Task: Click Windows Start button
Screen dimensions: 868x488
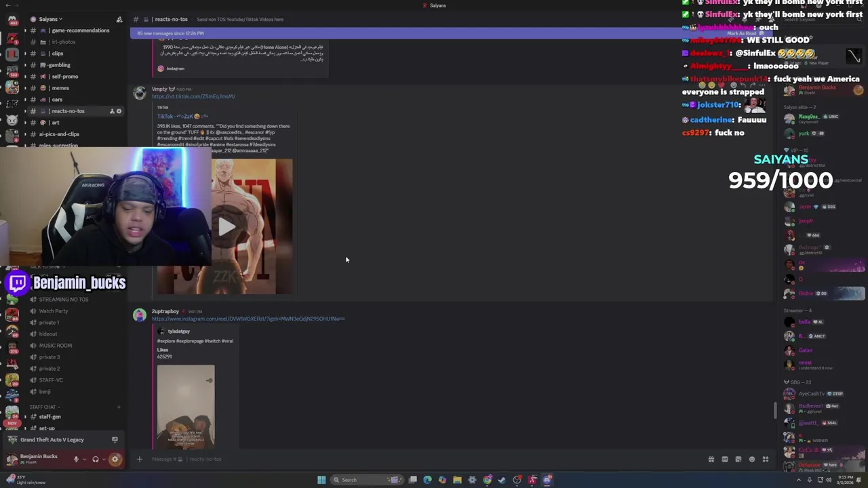Action: point(321,480)
